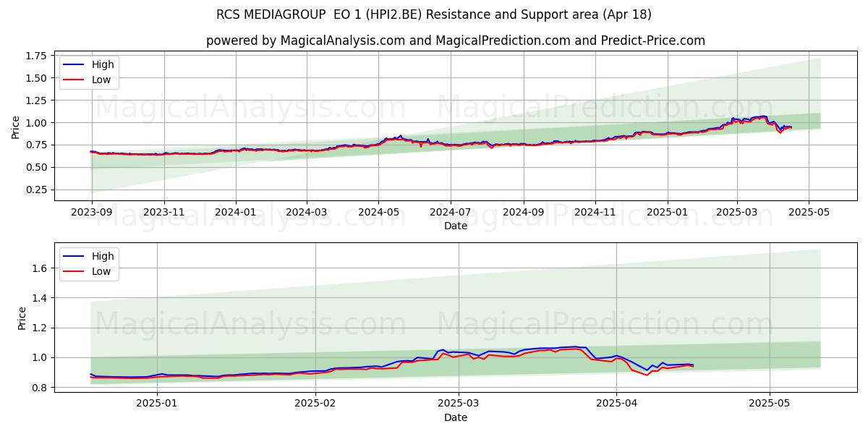The height and width of the screenshot is (434, 868).
Task: Click the '2024-05' date label on top chart
Action: [379, 213]
